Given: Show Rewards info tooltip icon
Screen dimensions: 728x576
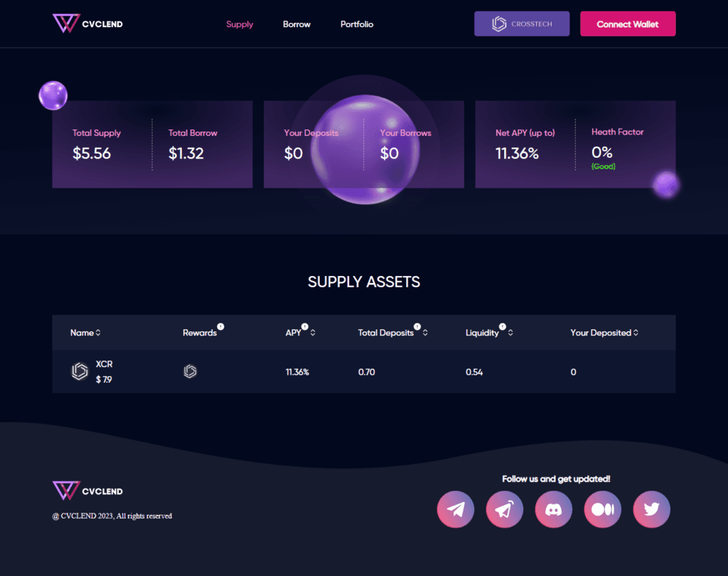Looking at the screenshot, I should coord(220,326).
